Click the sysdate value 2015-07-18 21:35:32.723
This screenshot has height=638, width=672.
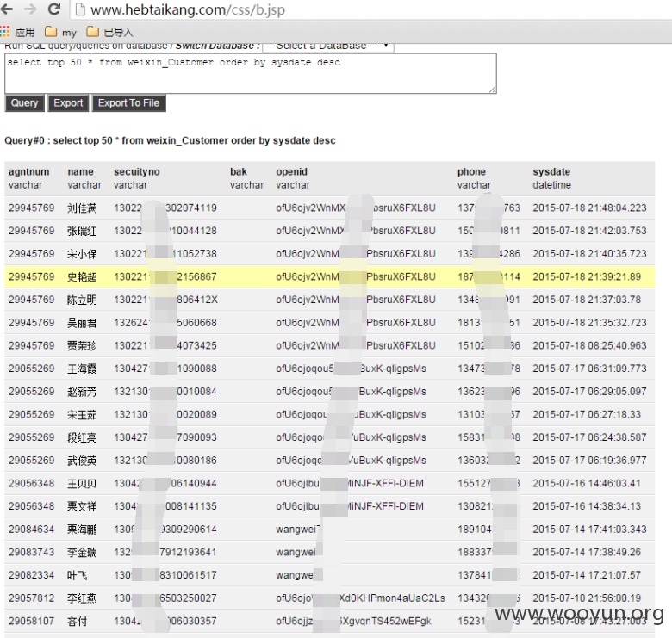click(x=589, y=322)
